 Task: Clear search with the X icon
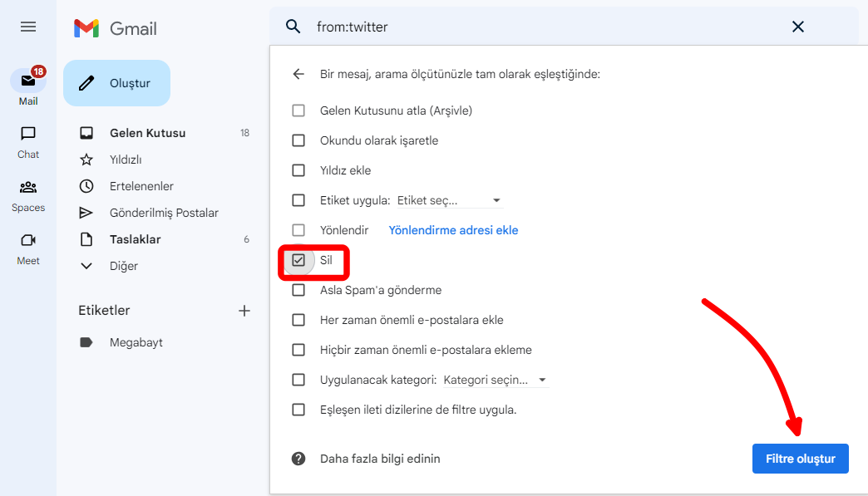pyautogui.click(x=797, y=27)
